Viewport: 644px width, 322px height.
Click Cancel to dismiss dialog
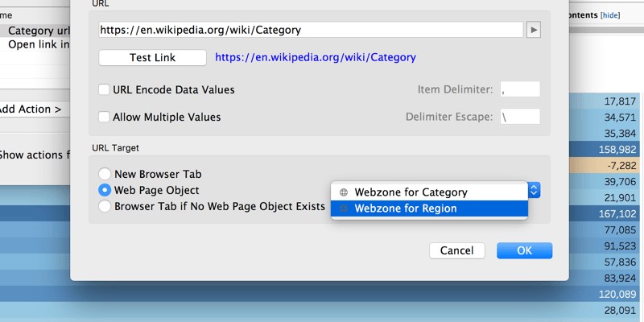(456, 250)
